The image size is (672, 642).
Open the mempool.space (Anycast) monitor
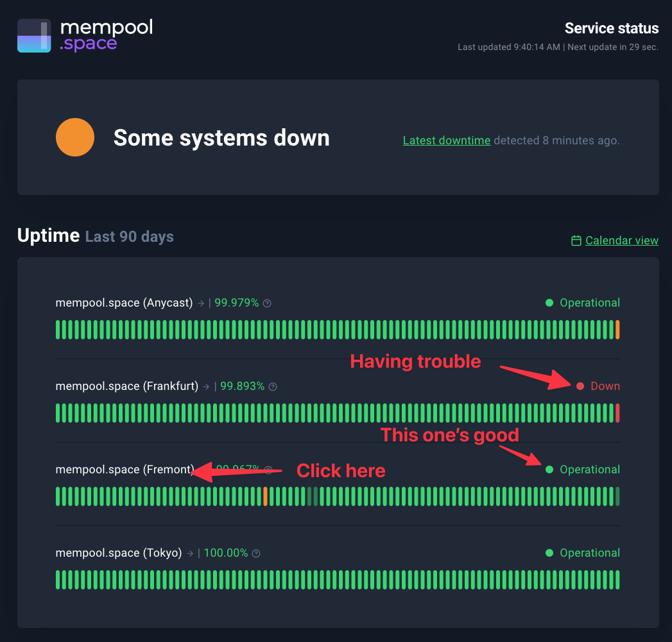tap(124, 303)
